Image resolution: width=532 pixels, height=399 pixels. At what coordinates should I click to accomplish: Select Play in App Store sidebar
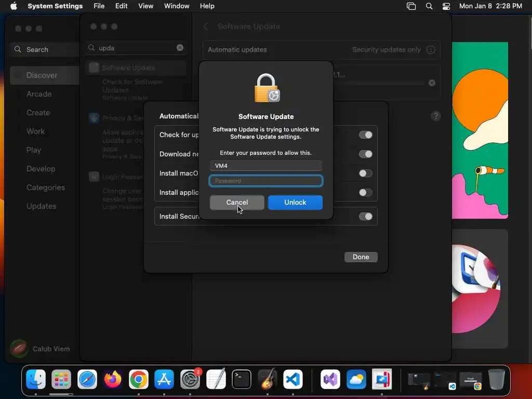click(x=34, y=150)
